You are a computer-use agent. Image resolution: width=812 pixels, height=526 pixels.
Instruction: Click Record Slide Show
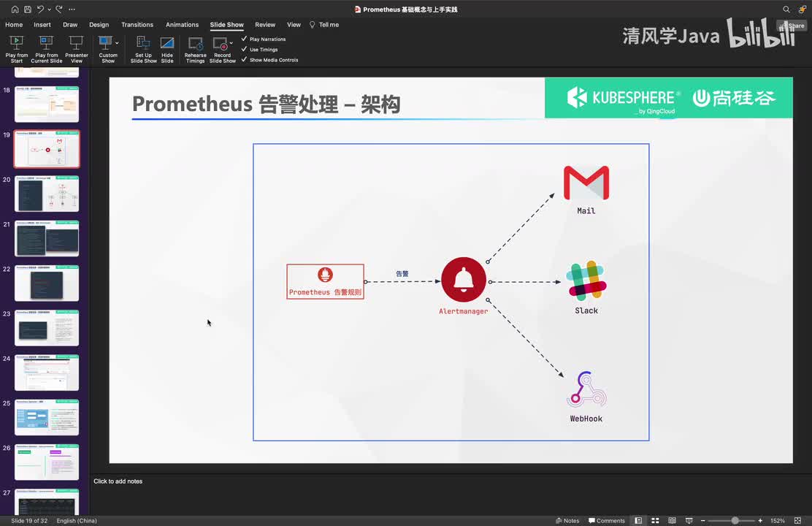[x=221, y=50]
